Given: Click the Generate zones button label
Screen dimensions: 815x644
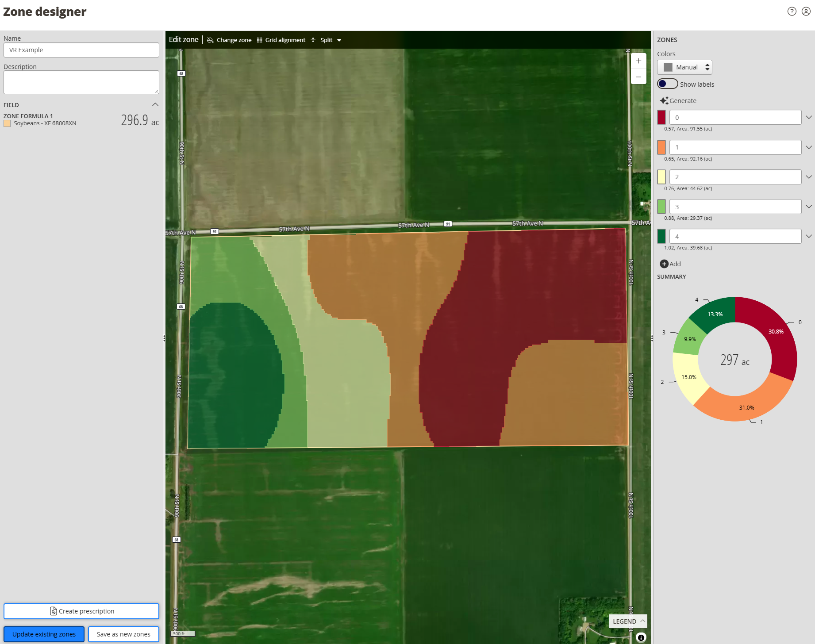Looking at the screenshot, I should point(683,101).
